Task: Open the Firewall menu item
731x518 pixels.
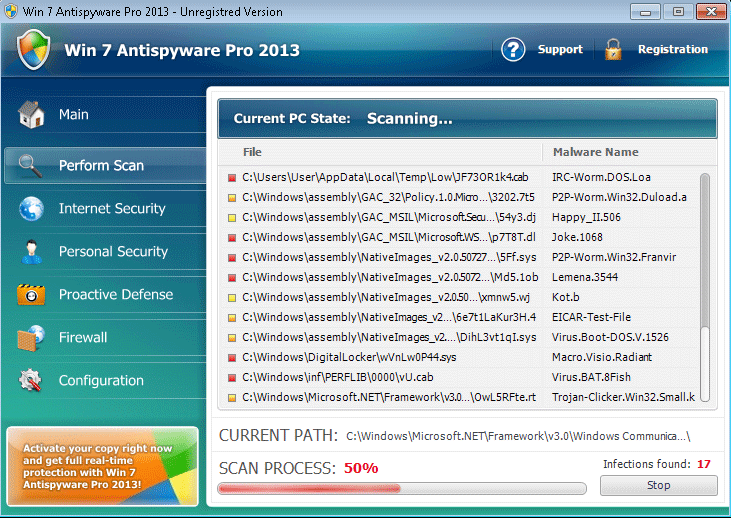Action: [x=83, y=338]
